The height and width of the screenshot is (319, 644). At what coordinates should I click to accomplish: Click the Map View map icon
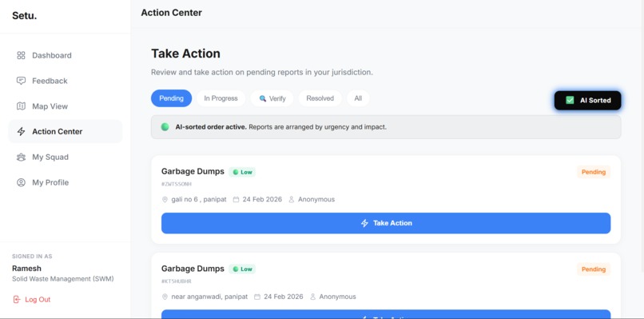(21, 106)
